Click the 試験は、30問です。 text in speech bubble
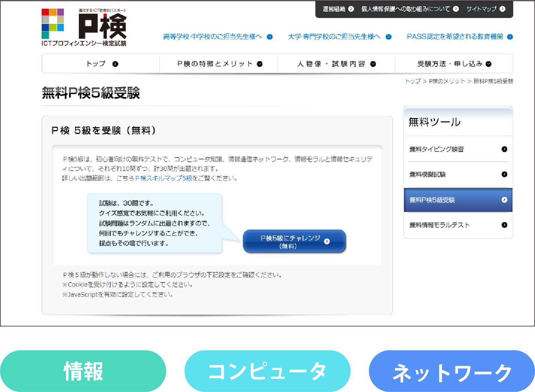The image size is (535, 392). (126, 203)
